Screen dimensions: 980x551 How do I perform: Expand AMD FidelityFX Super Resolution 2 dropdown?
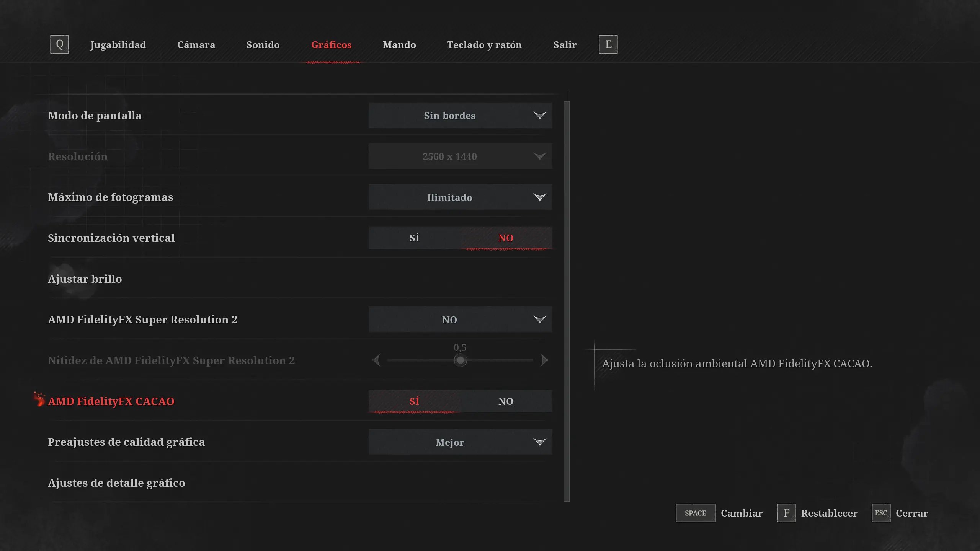(460, 320)
